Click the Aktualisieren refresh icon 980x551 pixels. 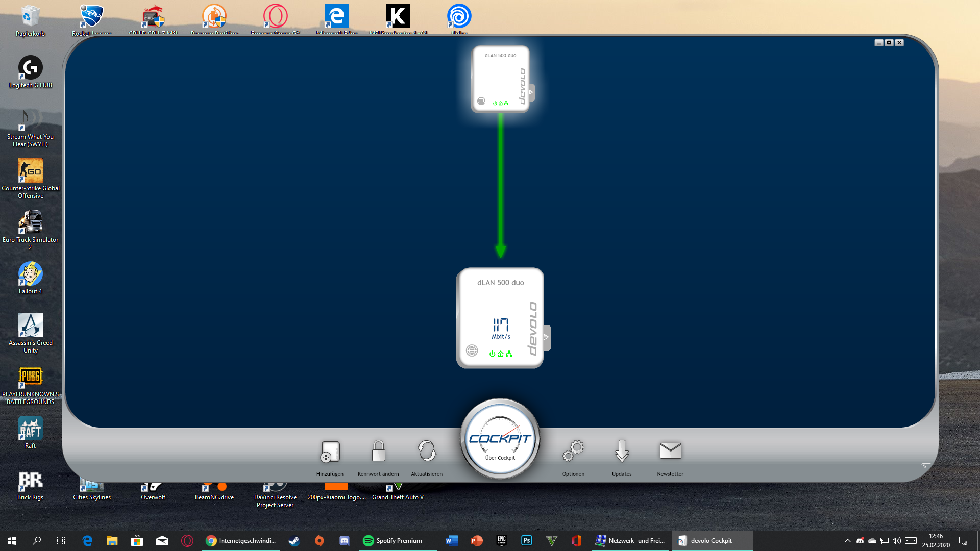click(x=427, y=452)
